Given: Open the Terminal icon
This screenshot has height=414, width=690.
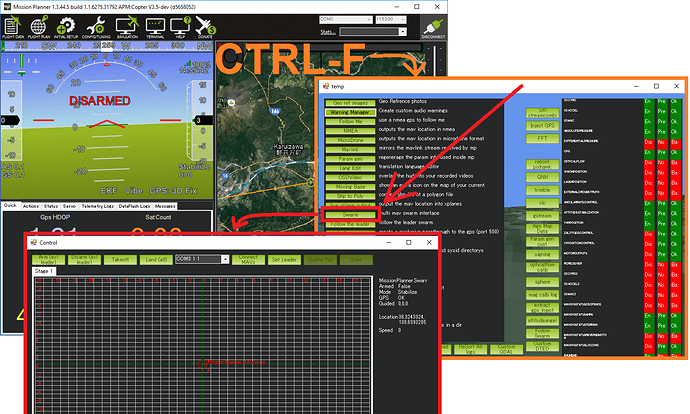Looking at the screenshot, I should (155, 27).
